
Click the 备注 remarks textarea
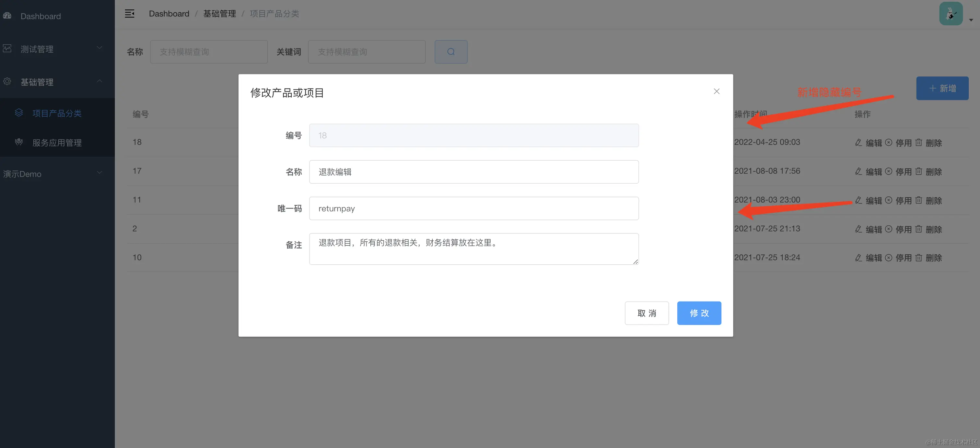coord(473,249)
